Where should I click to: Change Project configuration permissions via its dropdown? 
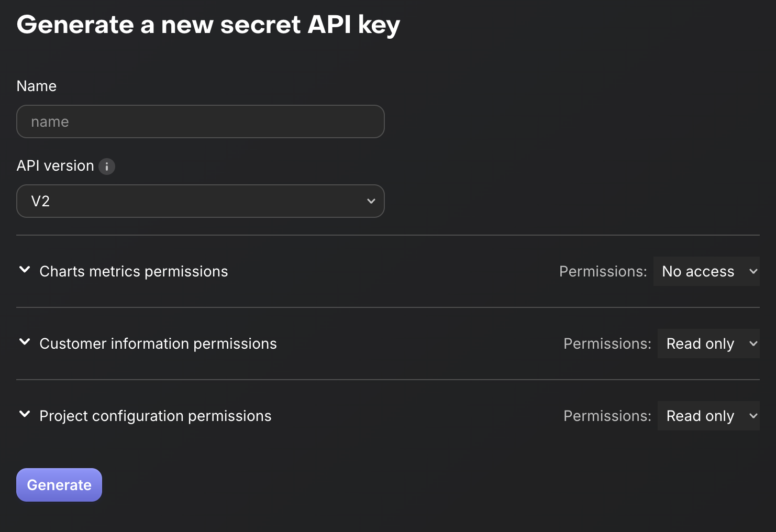708,415
